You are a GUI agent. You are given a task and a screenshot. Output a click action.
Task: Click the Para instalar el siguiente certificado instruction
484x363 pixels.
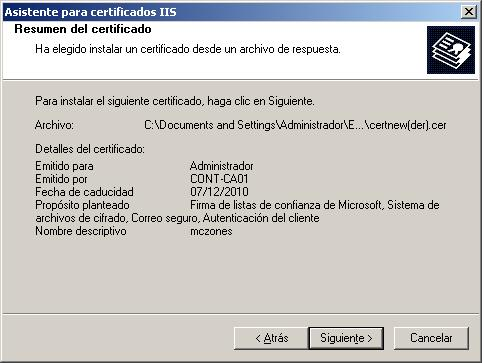tap(175, 101)
